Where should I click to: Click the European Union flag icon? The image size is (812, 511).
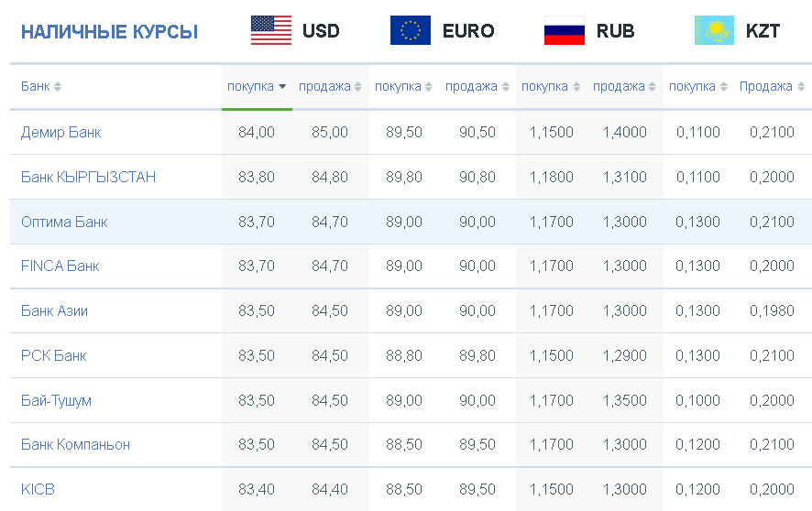click(x=411, y=30)
